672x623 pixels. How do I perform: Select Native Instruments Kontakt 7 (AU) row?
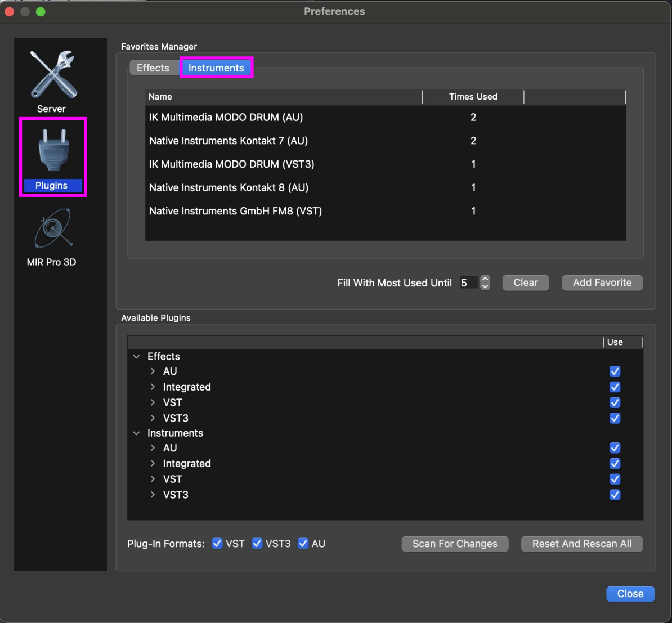coord(229,141)
